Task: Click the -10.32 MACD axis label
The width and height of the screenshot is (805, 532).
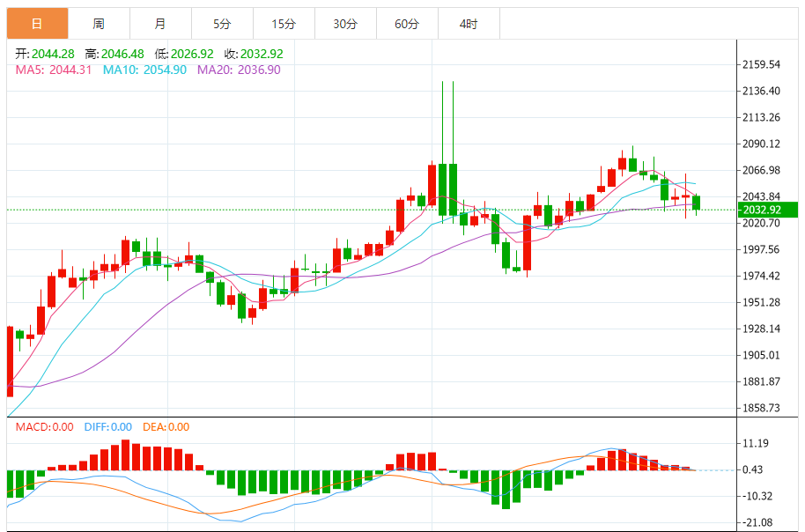Action: [x=757, y=497]
